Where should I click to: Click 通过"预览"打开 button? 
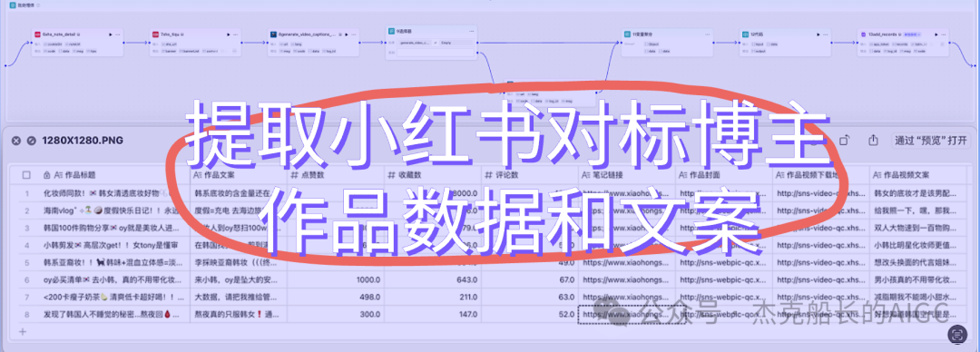[x=931, y=140]
